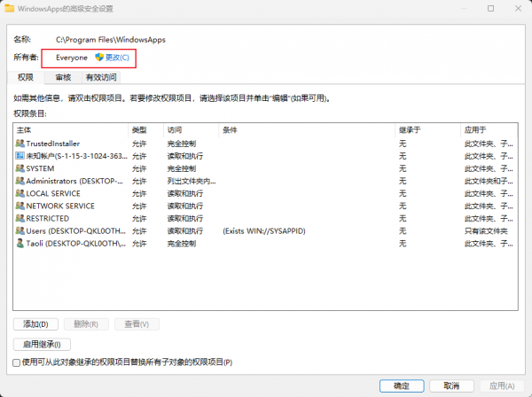
Task: Click the NETWORK SERVICE principal icon
Action: click(x=20, y=206)
